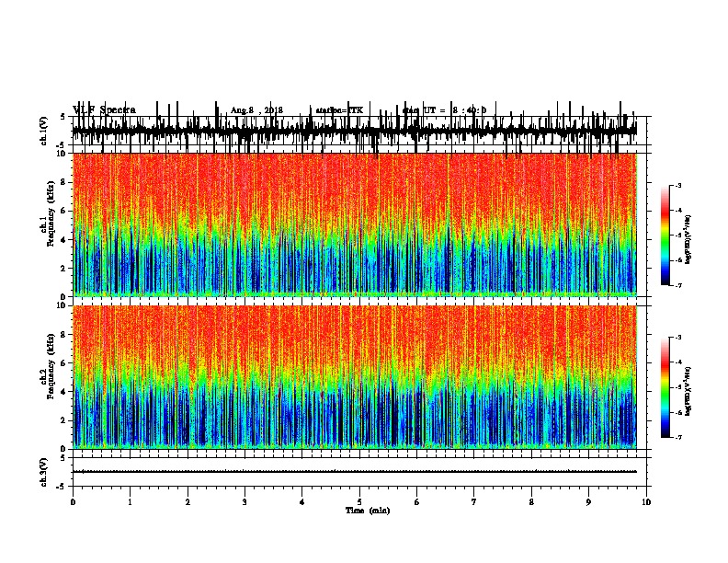
Task: Select the log(PSD) label beside ch.2 colorbar
Action: point(688,391)
